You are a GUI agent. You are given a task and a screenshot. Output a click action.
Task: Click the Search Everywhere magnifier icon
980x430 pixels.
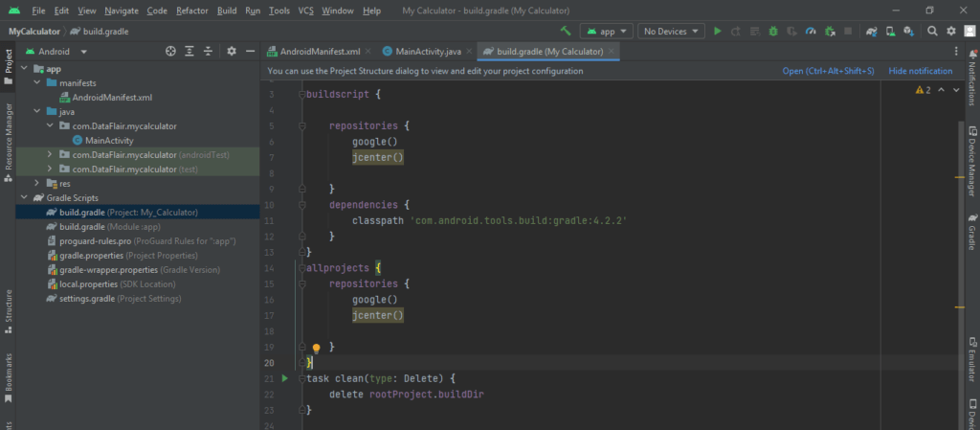pos(932,32)
